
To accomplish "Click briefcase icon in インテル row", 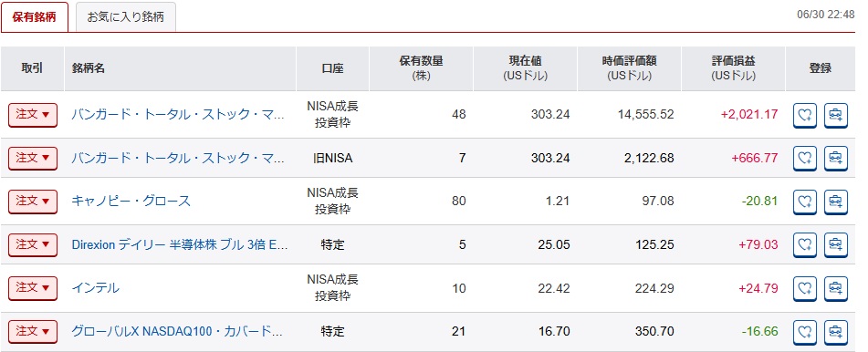I will pos(836,288).
